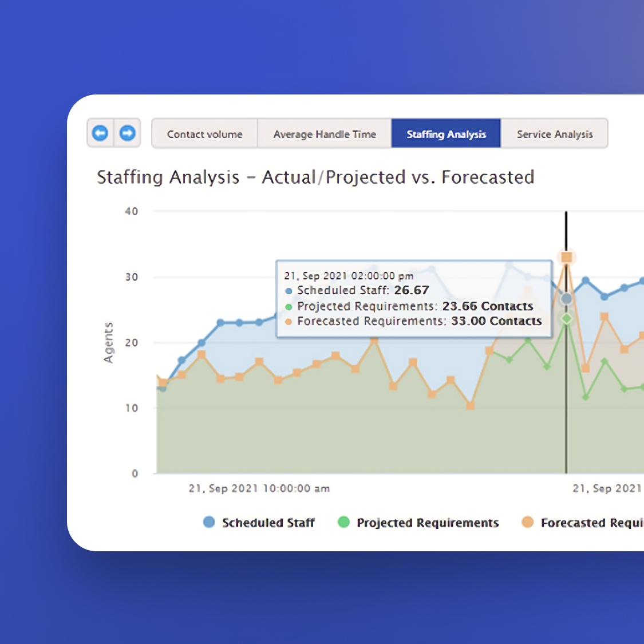Hide the Projected Requirements series via its legend dot
The width and height of the screenshot is (644, 644).
click(343, 522)
